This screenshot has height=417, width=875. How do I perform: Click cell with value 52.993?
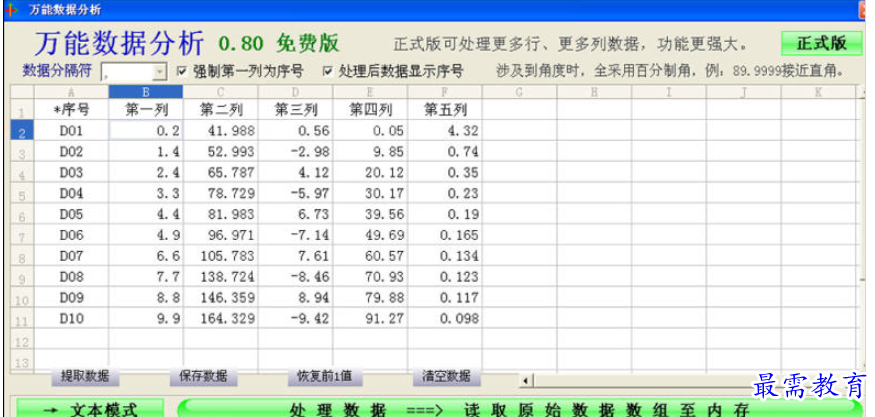click(x=220, y=151)
